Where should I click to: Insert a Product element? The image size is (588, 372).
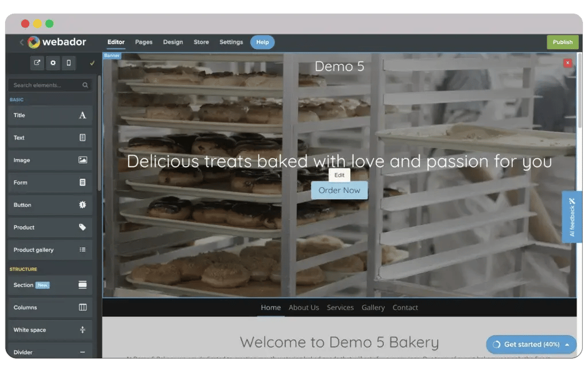click(x=50, y=227)
